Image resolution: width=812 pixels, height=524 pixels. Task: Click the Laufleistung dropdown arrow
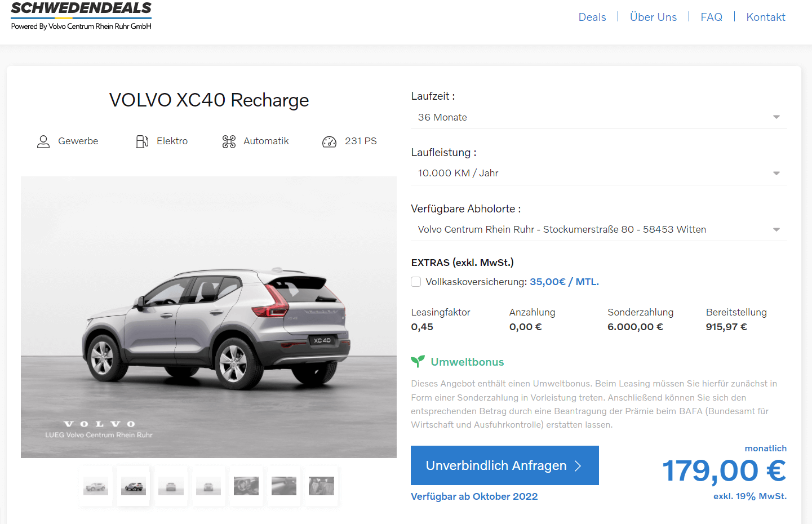click(776, 173)
